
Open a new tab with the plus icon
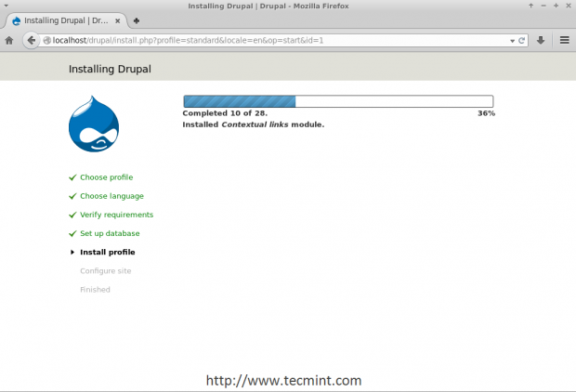pyautogui.click(x=137, y=20)
